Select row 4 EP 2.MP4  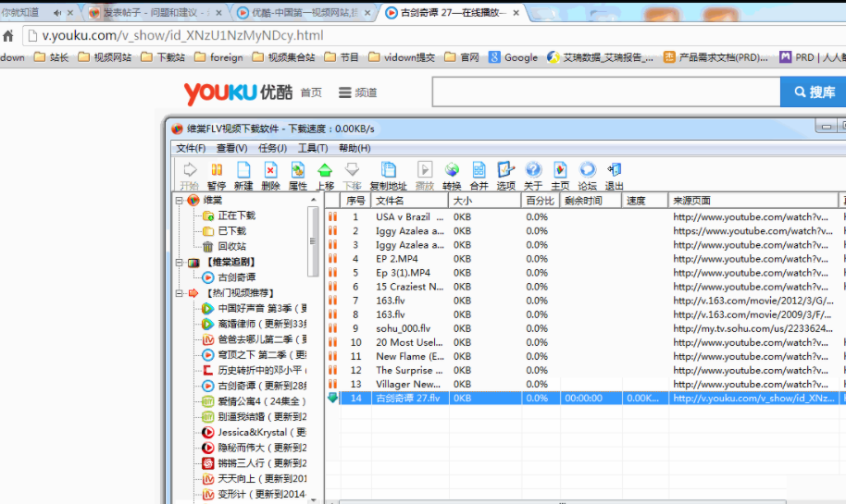pos(583,259)
